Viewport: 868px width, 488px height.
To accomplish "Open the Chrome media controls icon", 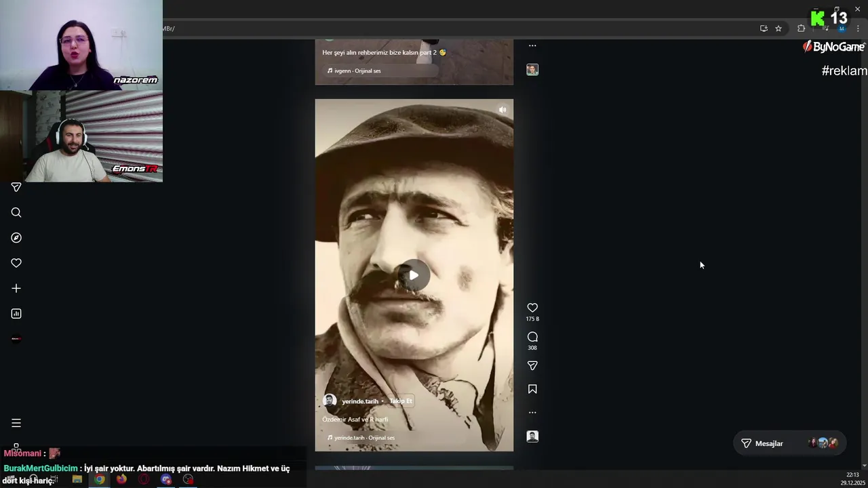I will point(825,28).
